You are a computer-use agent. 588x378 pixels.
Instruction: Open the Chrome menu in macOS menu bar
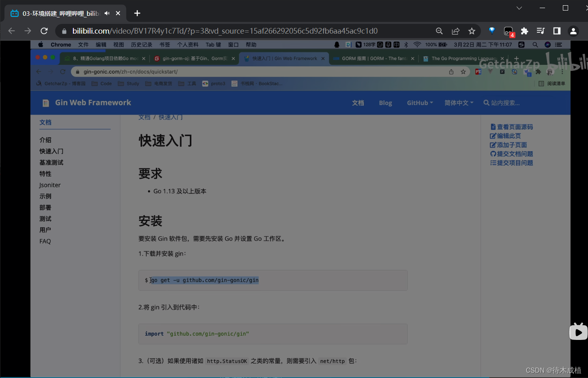pyautogui.click(x=61, y=45)
